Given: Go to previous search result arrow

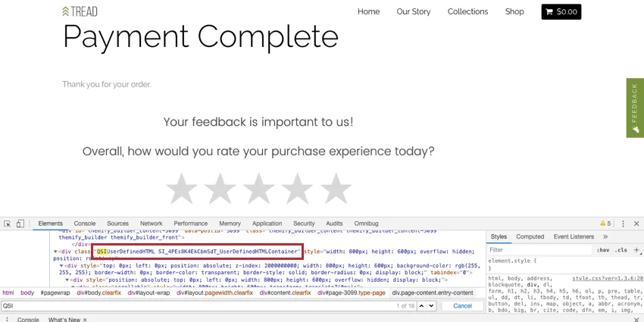Looking at the screenshot, I should tap(422, 305).
